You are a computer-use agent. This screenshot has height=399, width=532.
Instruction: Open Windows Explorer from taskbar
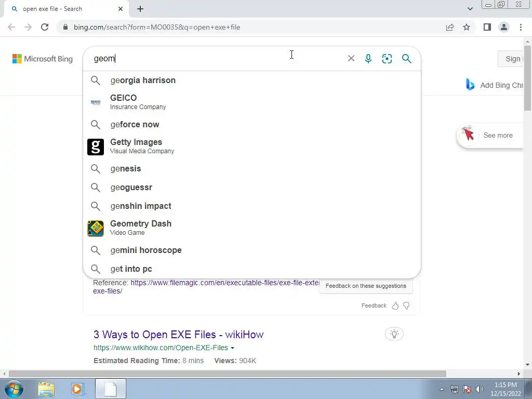tap(46, 389)
